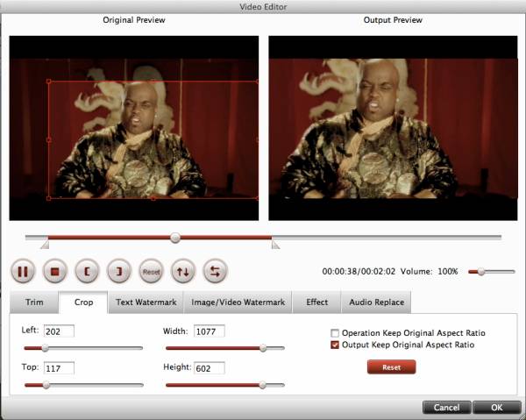
Task: Click the time readout 00:00:38/00:02:02
Action: pyautogui.click(x=359, y=272)
